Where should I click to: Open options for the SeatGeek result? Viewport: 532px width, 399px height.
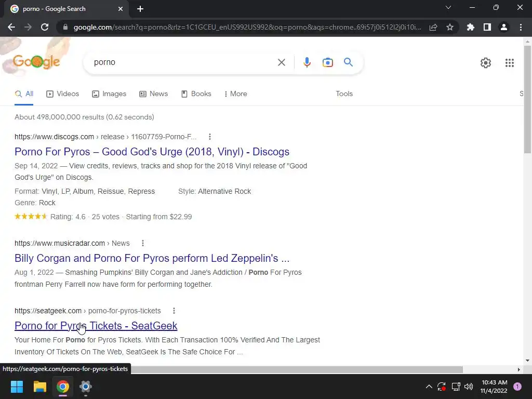click(174, 311)
